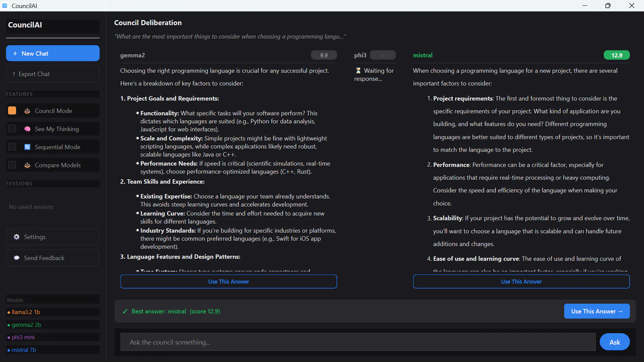Click the blue dot beside mistral 7b

click(x=9, y=350)
